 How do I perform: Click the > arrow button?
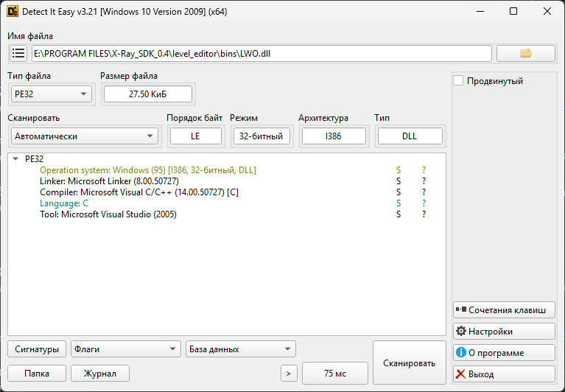click(289, 374)
